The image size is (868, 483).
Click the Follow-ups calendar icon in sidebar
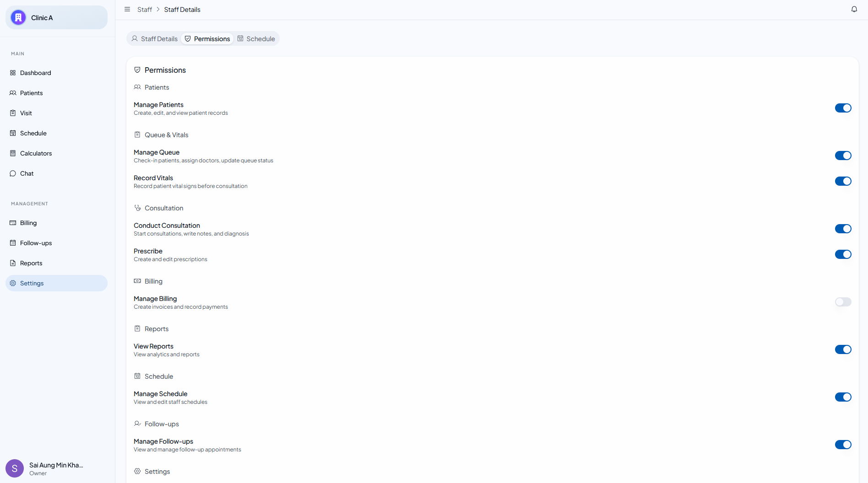pos(13,243)
